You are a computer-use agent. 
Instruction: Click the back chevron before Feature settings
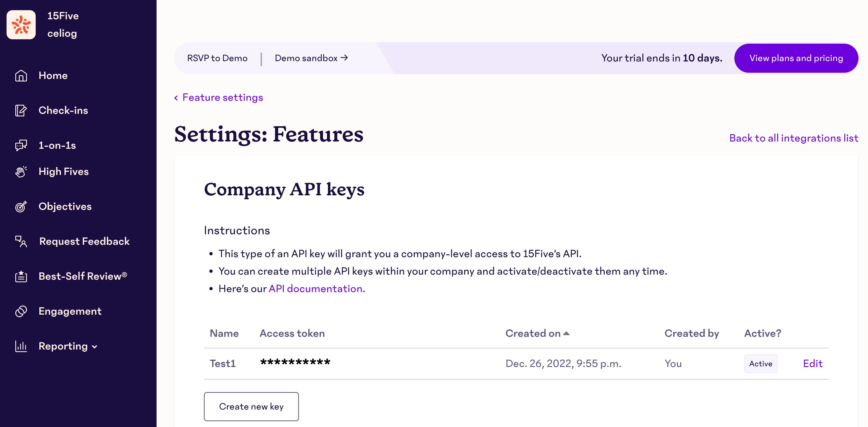click(176, 98)
